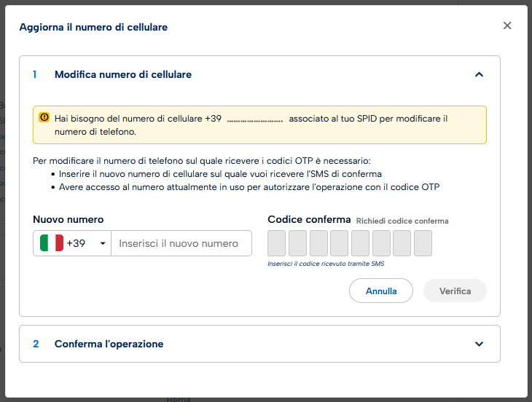The width and height of the screenshot is (532, 402).
Task: Collapse section 1 with the up chevron
Action: [479, 74]
